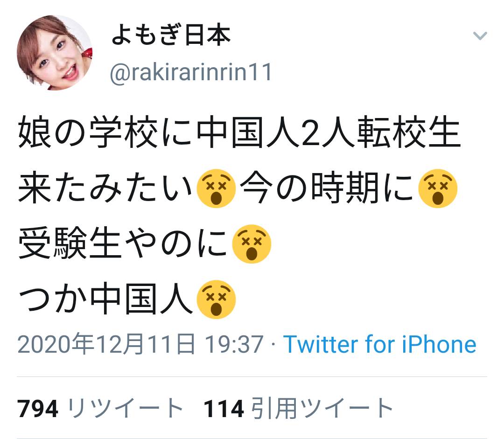The width and height of the screenshot is (504, 439).
Task: Click the text 受験生やのに in the tweet
Action: point(123,243)
